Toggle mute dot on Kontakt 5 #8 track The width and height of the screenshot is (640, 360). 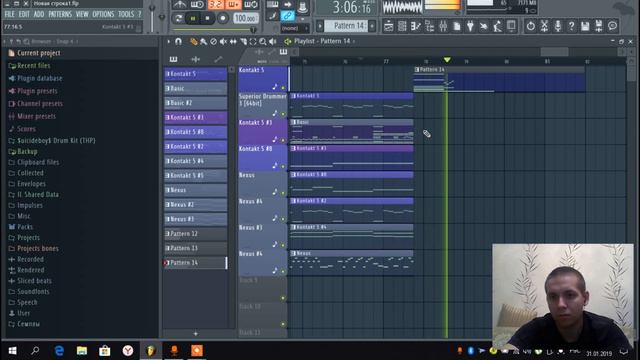283,166
